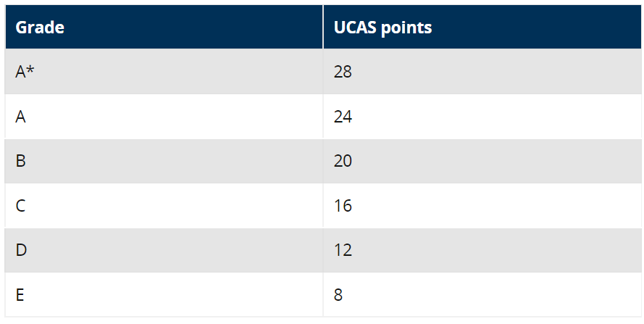Click the grade C cell

click(x=20, y=206)
